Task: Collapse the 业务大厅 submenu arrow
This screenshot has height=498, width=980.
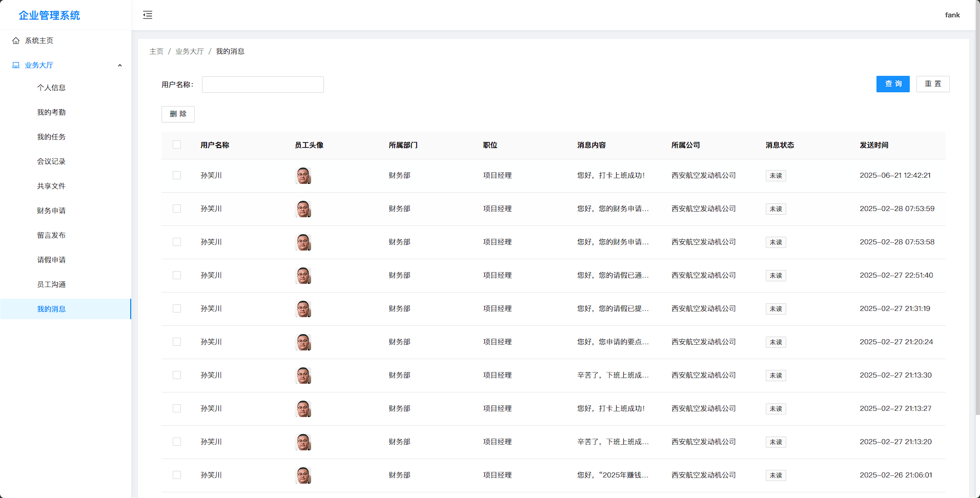Action: coord(120,65)
